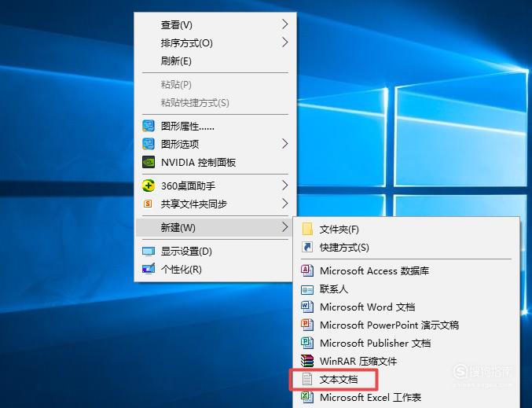
Task: Click the 新建(W) submenu arrow
Action: coord(285,227)
